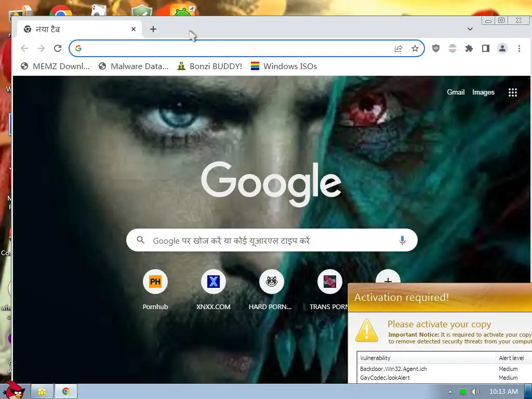The width and height of the screenshot is (532, 399).
Task: Expand the tab search chevron
Action: pos(470,29)
